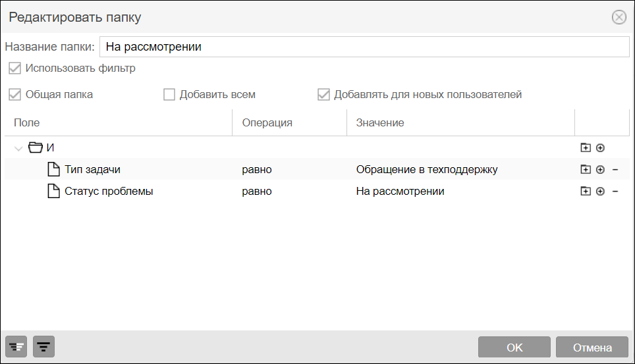Collapse the И group chevron
This screenshot has width=635, height=364.
pos(18,149)
